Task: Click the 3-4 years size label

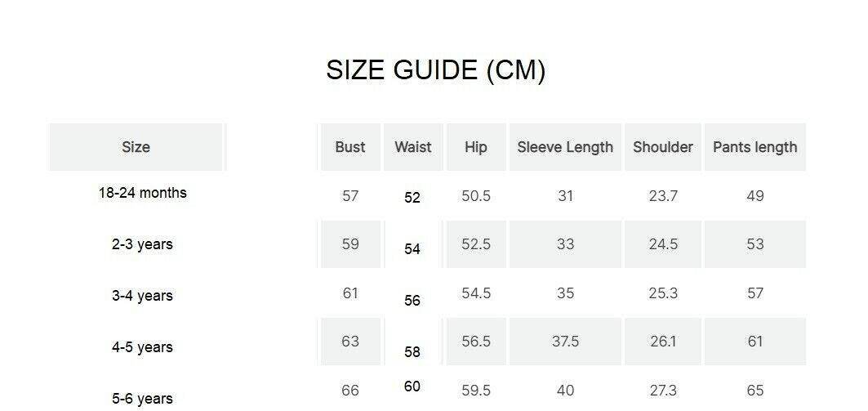Action: coord(142,296)
